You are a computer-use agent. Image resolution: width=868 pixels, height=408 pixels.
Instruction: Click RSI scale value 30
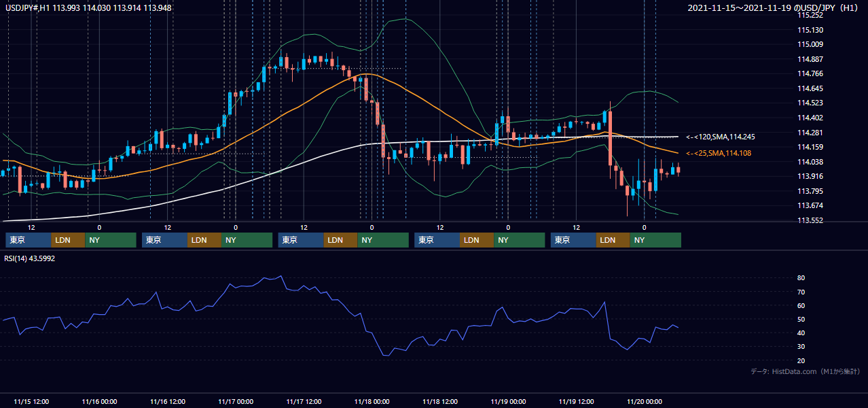[801, 346]
